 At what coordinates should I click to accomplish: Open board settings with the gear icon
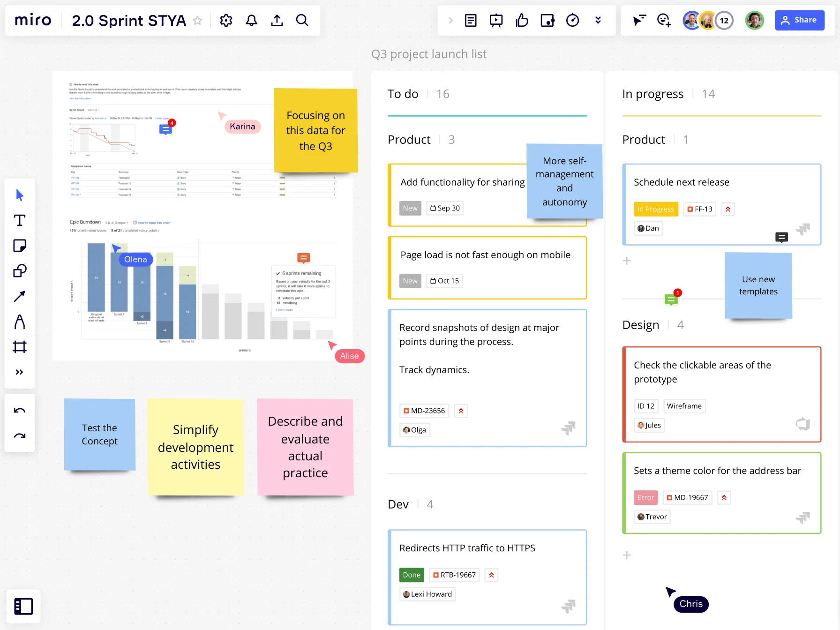(226, 20)
